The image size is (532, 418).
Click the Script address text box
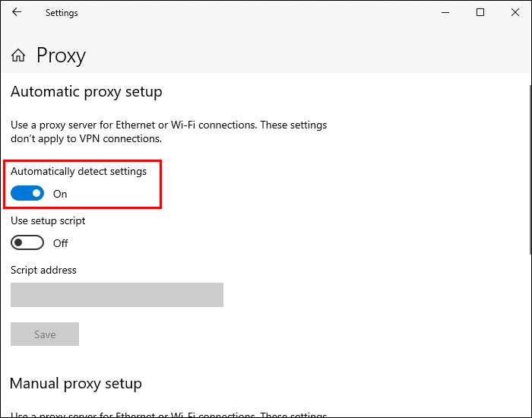pyautogui.click(x=117, y=295)
